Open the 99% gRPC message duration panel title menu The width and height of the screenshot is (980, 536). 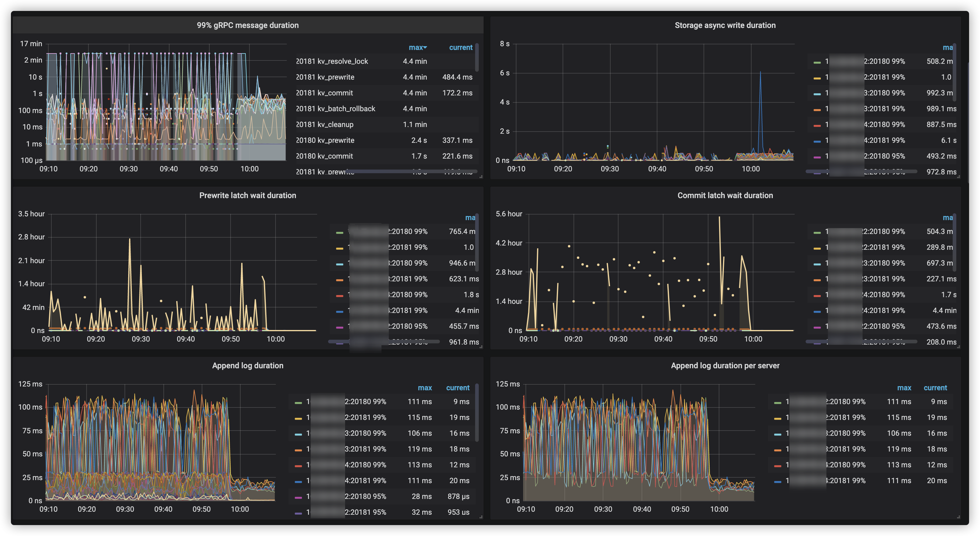point(248,25)
